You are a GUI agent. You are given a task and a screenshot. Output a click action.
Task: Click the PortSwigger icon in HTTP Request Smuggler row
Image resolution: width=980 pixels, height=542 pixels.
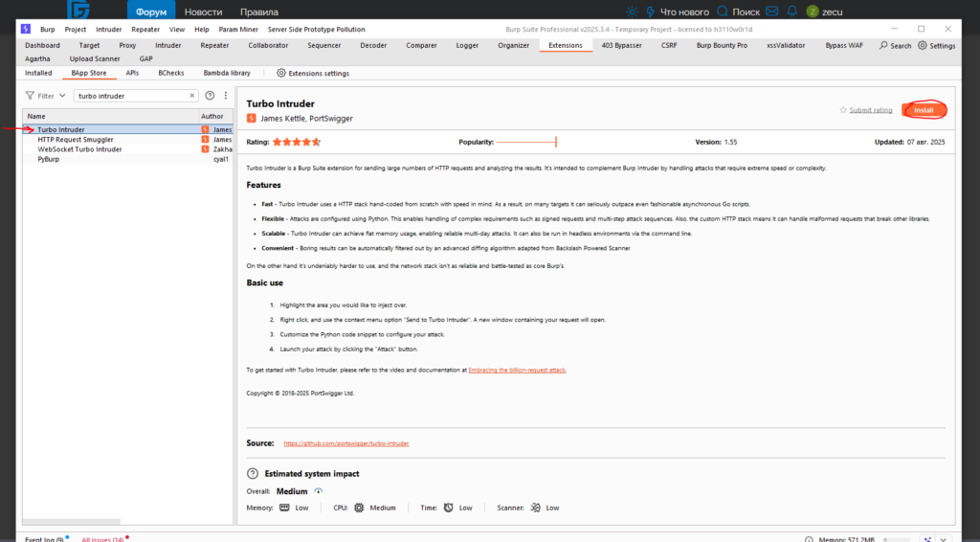(205, 140)
